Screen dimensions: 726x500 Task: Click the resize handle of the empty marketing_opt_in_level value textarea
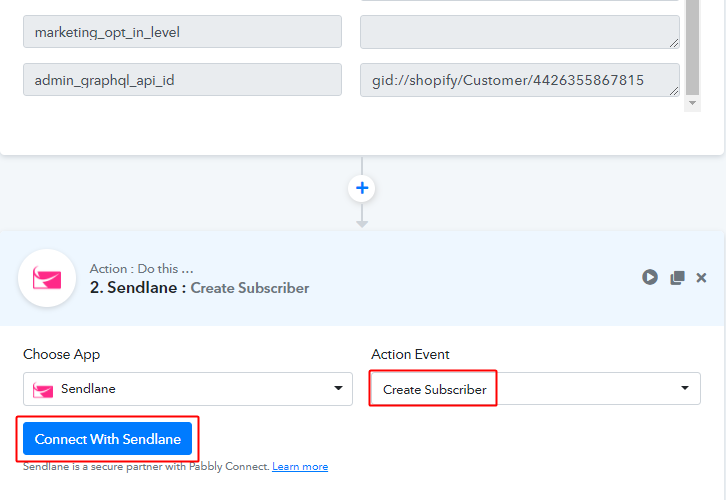point(674,43)
